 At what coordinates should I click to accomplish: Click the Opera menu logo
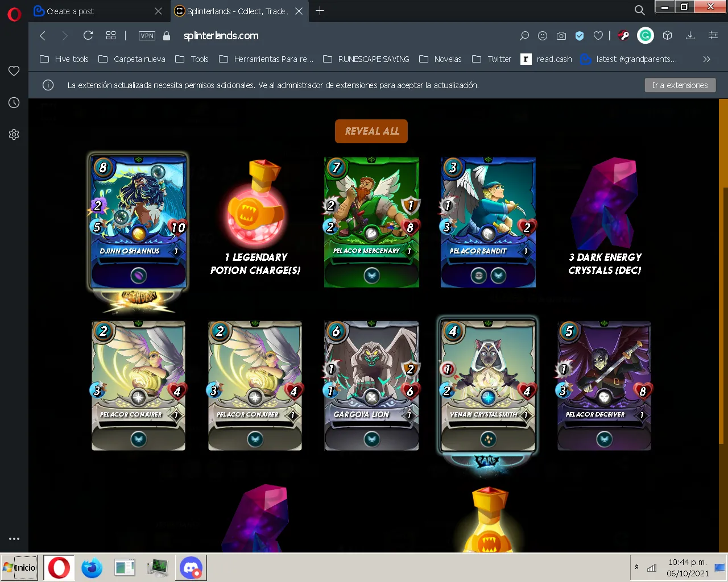14,13
